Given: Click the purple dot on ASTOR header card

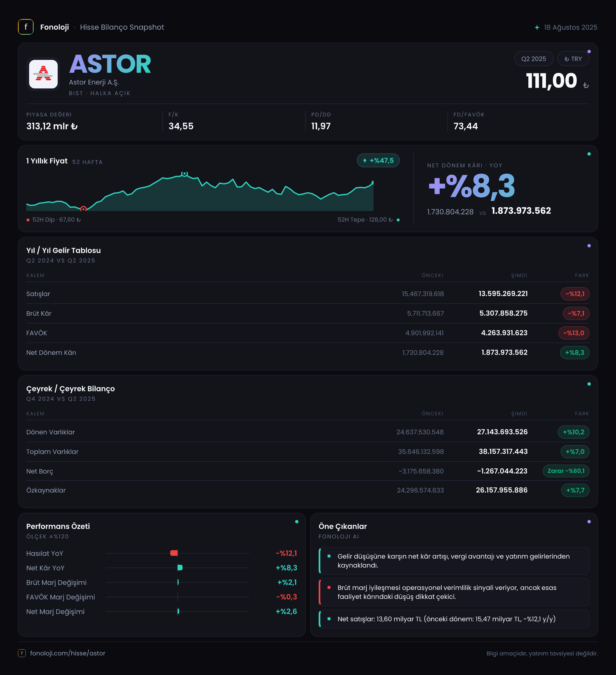Looking at the screenshot, I should point(589,51).
